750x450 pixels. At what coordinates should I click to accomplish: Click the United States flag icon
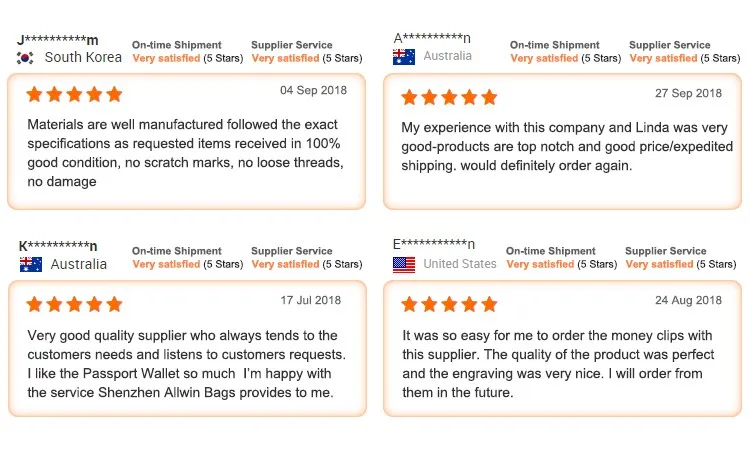point(404,264)
